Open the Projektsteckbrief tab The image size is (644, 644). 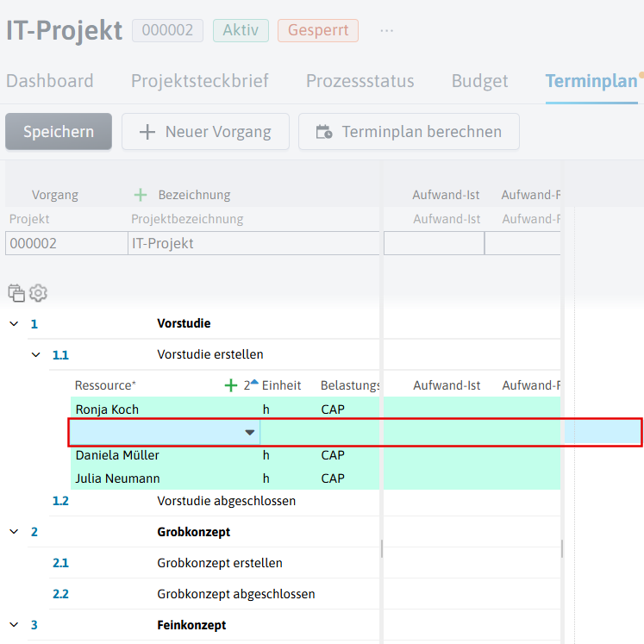200,81
